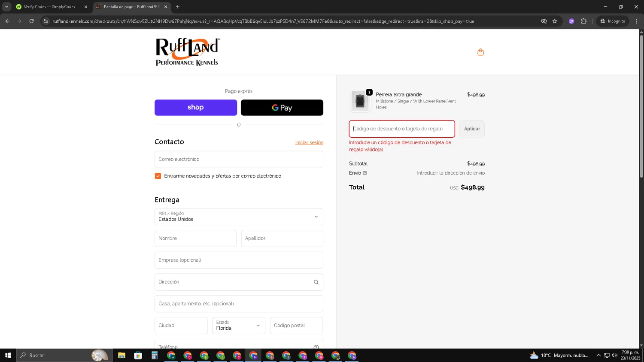Viewport: 644px width, 362px height.
Task: Click the page vertical scrollbar
Action: (641, 106)
